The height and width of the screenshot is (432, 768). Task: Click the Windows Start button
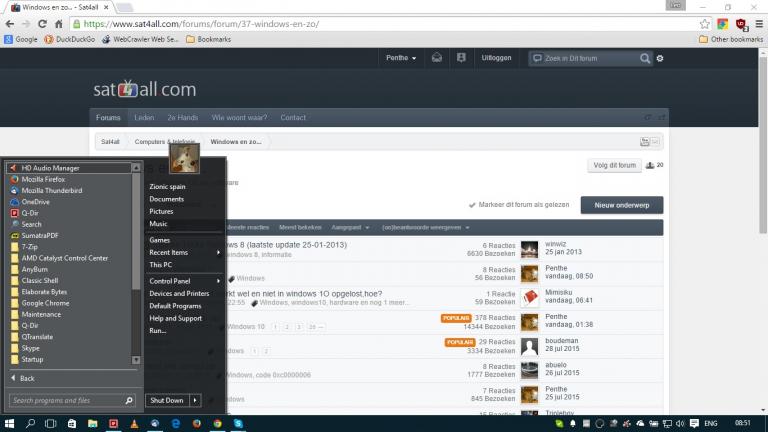click(x=9, y=424)
